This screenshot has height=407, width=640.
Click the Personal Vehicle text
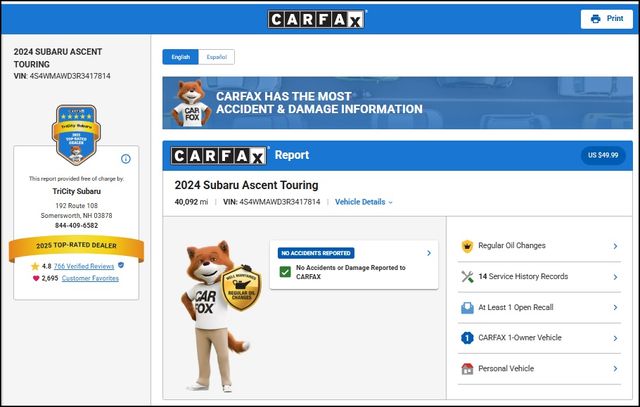[x=506, y=369]
